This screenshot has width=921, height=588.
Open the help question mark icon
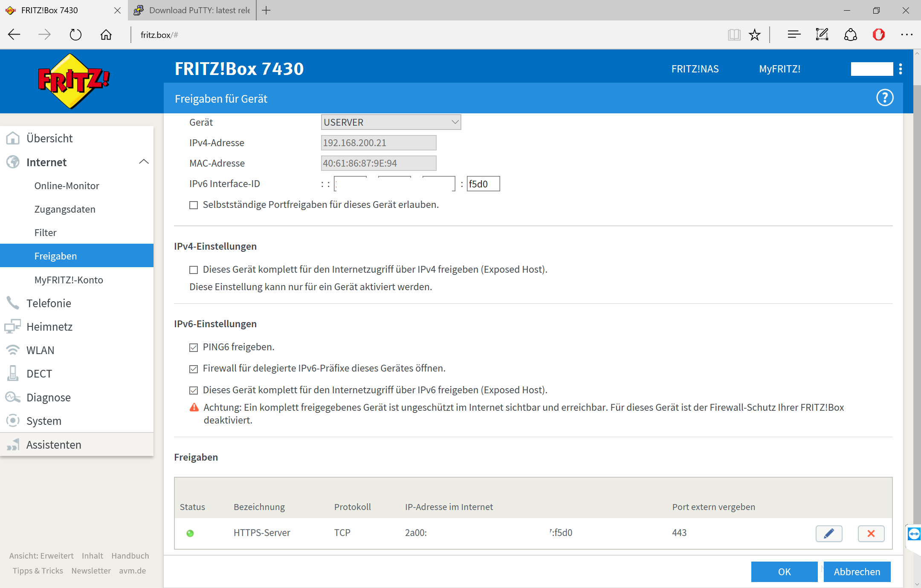pos(885,98)
